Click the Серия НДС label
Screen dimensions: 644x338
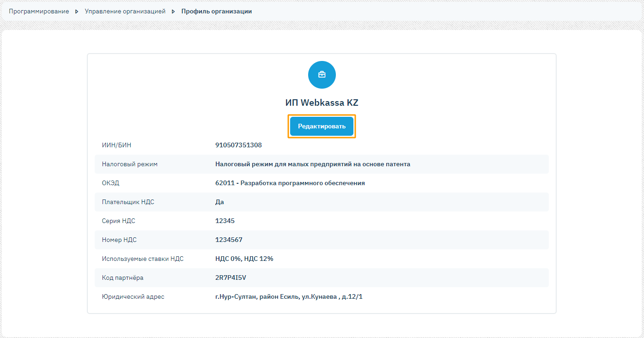tap(118, 221)
